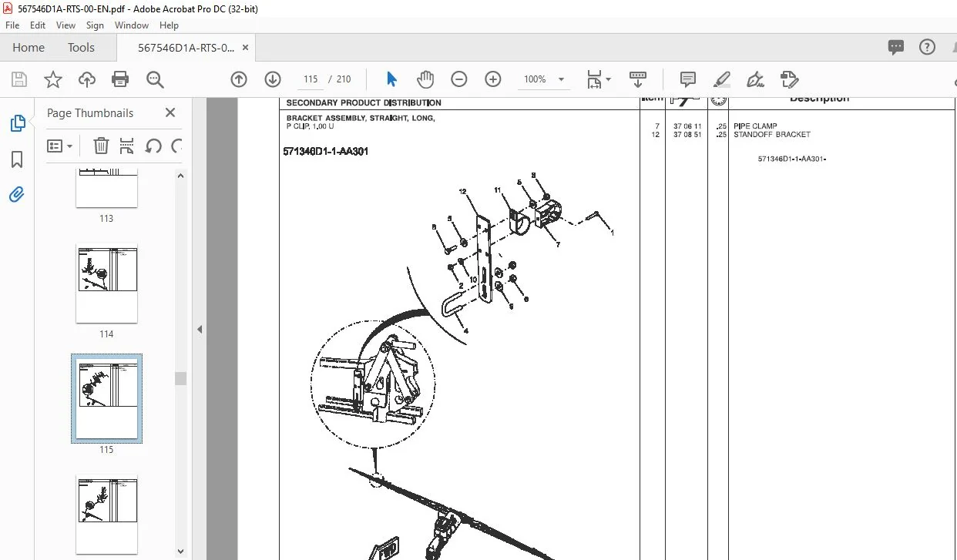Viewport: 957px width, 560px height.
Task: Click the Save file icon
Action: (19, 79)
